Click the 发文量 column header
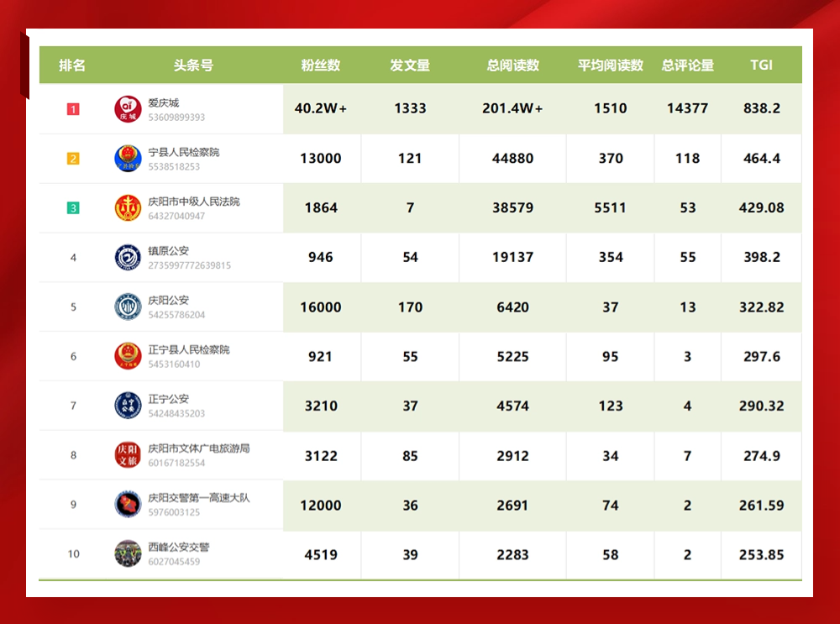The height and width of the screenshot is (624, 840). 410,66
